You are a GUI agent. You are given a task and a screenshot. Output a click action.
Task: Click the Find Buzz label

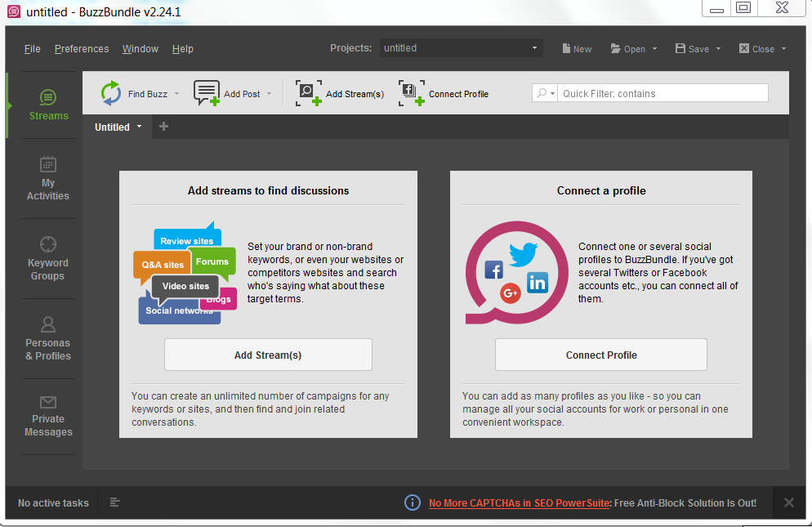148,94
